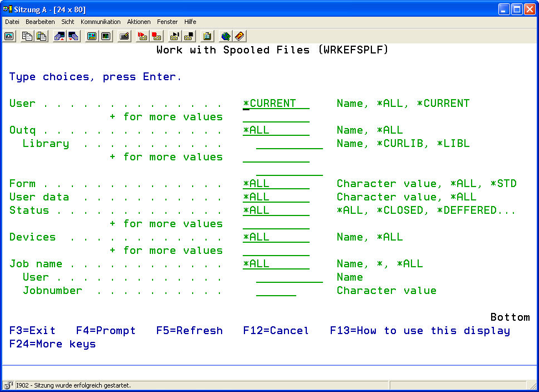The height and width of the screenshot is (392, 539).
Task: Open the Aktionen menu
Action: [x=139, y=22]
